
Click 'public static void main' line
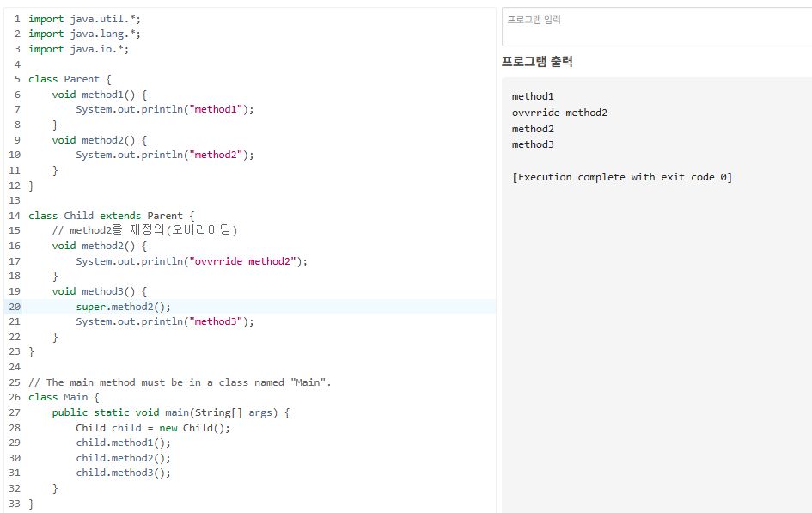pos(171,412)
